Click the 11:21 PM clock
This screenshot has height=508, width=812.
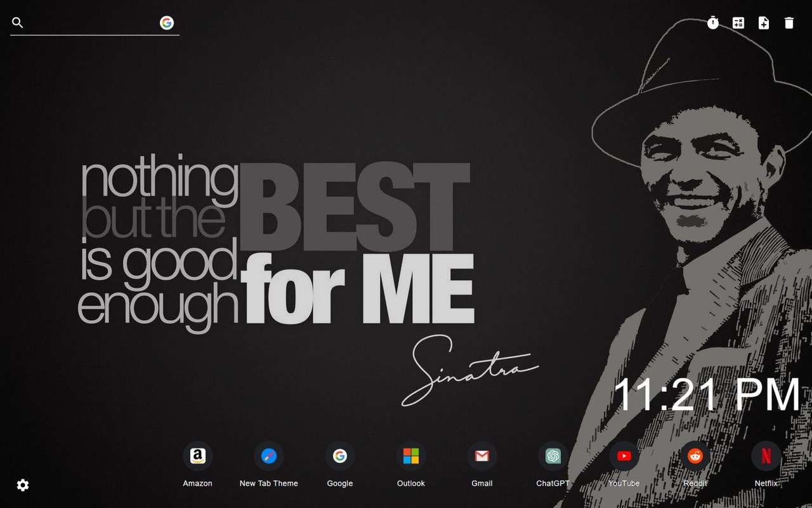[707, 395]
